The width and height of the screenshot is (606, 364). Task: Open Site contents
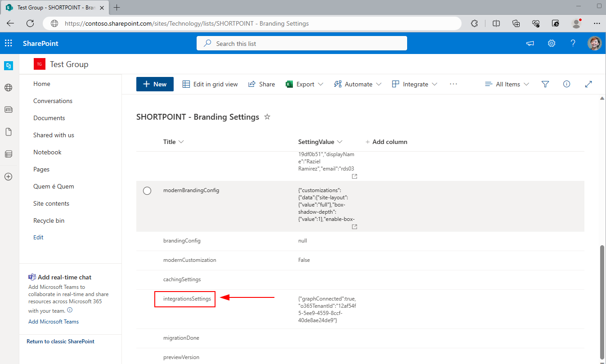point(51,203)
